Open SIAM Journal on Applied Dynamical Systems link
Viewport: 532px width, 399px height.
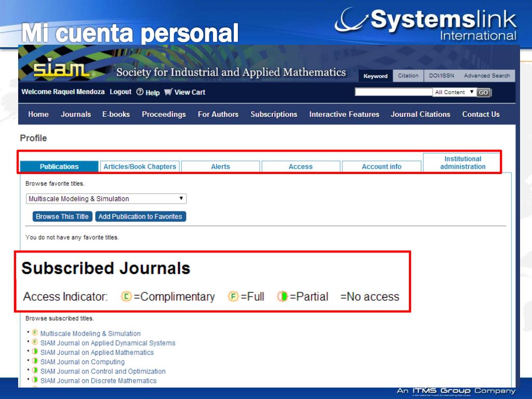[x=108, y=343]
